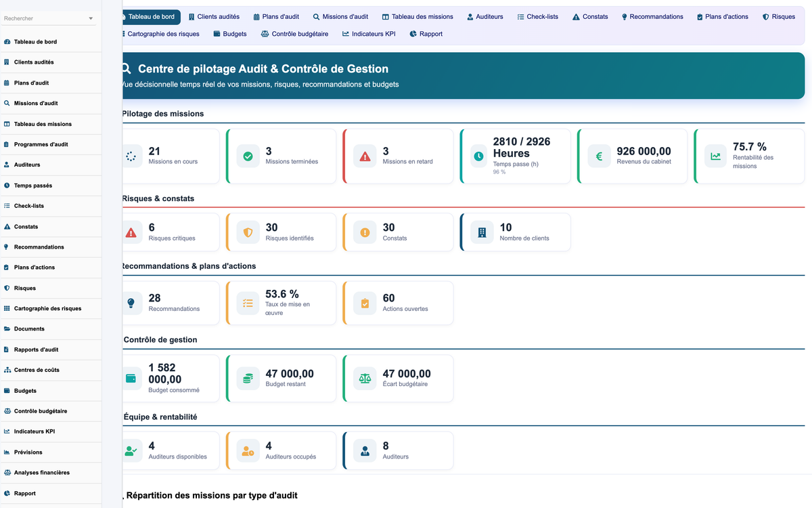
Task: Click the Recommandations sidebar lightbulb icon
Action: 7,247
